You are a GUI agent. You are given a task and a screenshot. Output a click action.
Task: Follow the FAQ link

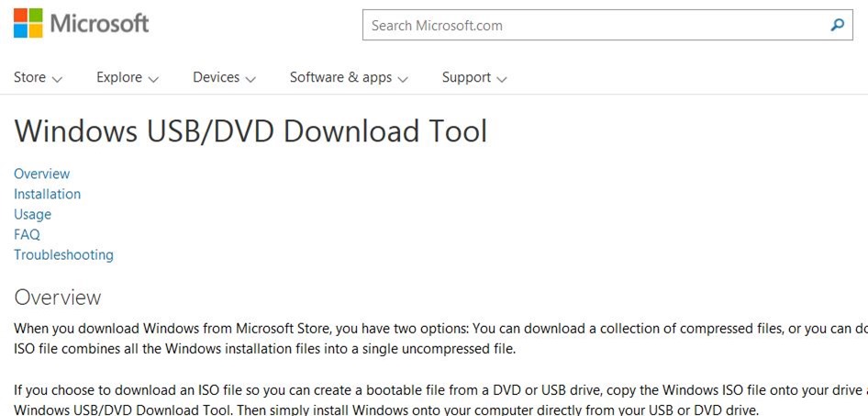tap(27, 234)
